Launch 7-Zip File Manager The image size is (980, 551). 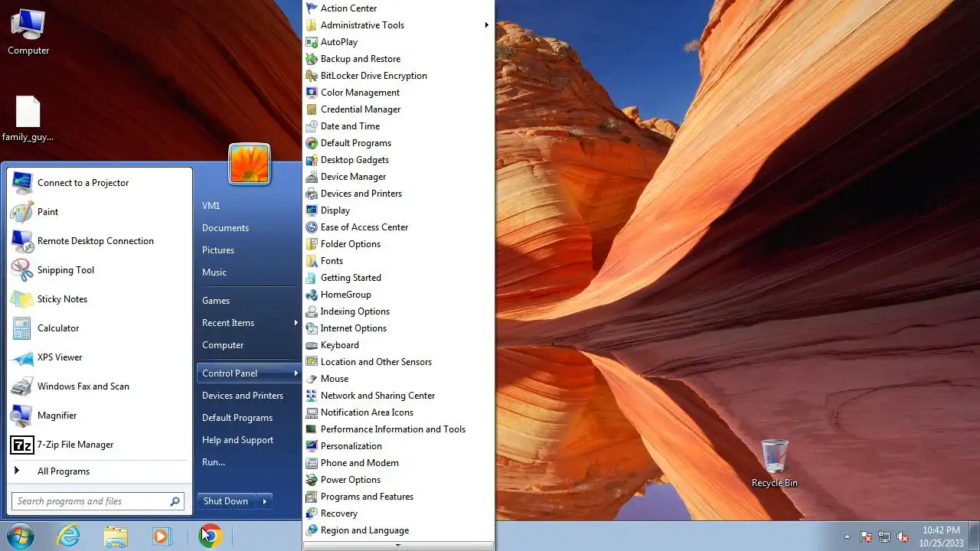click(x=99, y=445)
